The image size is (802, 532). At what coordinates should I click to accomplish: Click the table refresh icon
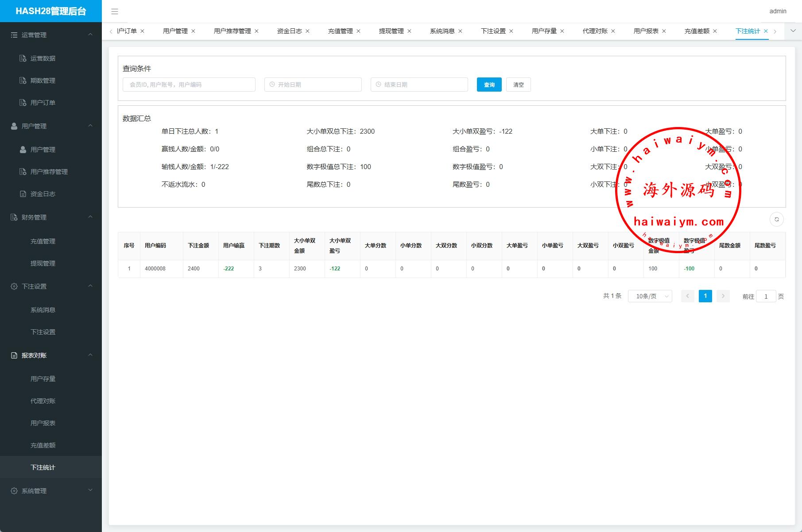click(x=776, y=219)
